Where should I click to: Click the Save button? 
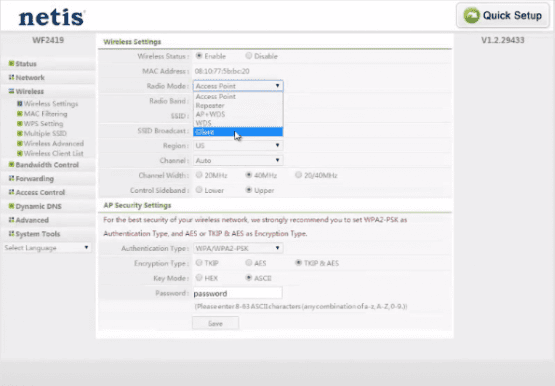point(215,323)
